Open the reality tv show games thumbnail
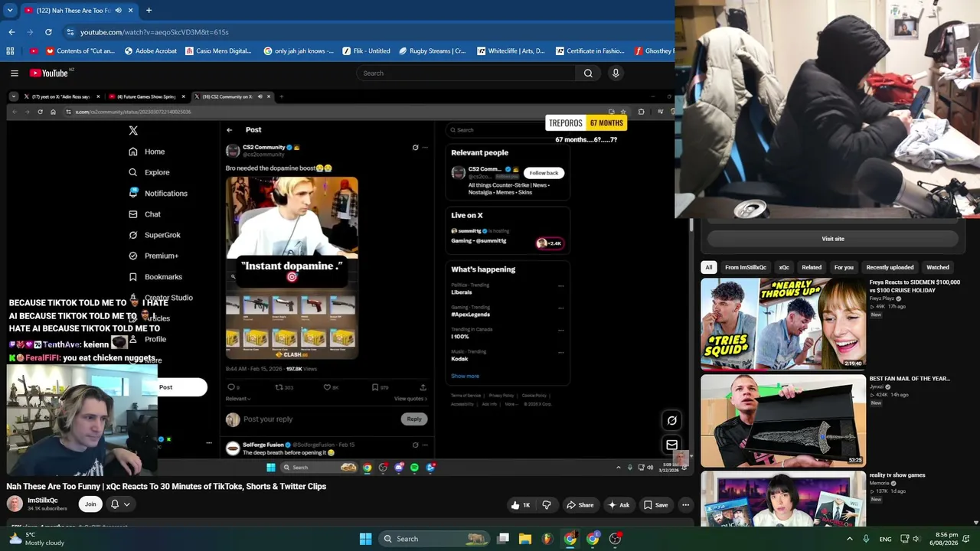The image size is (980, 551). (783, 499)
